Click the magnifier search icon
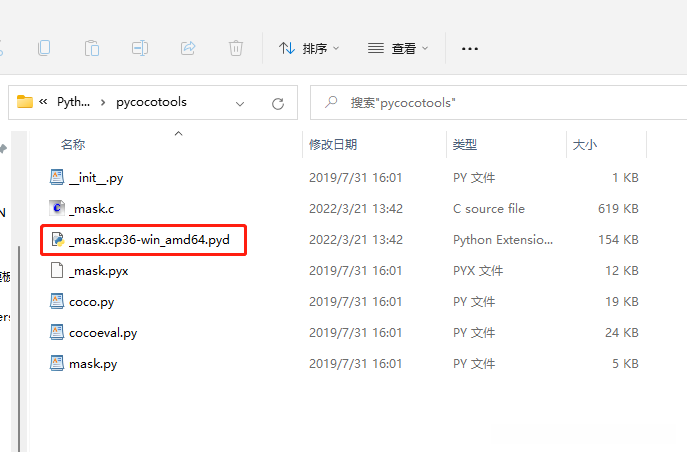Image resolution: width=687 pixels, height=452 pixels. tap(331, 102)
